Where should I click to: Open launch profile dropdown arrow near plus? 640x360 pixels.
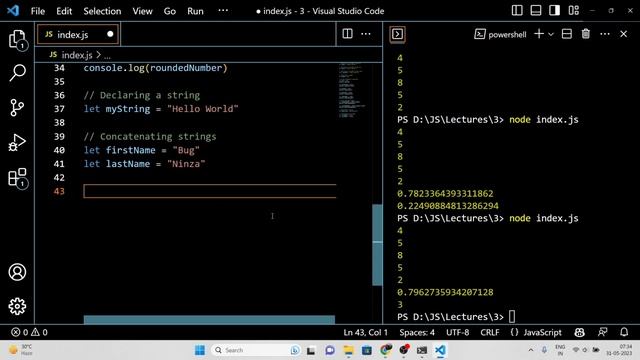tap(551, 34)
